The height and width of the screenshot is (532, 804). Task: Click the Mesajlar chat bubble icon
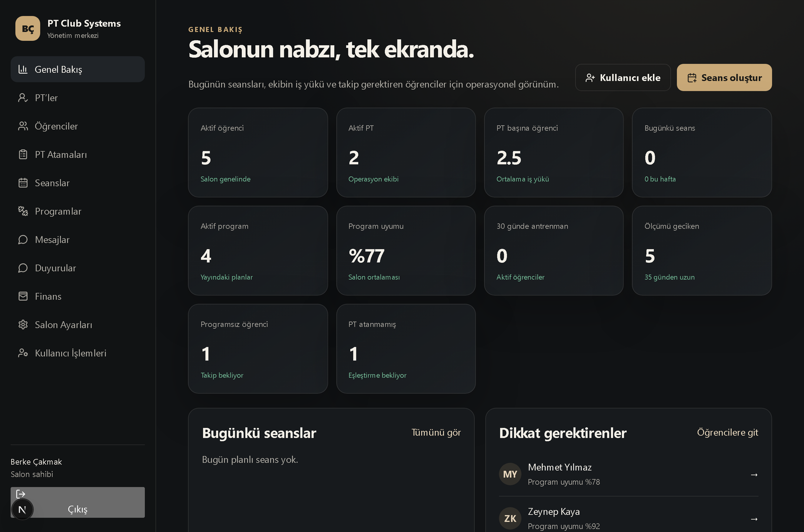23,240
